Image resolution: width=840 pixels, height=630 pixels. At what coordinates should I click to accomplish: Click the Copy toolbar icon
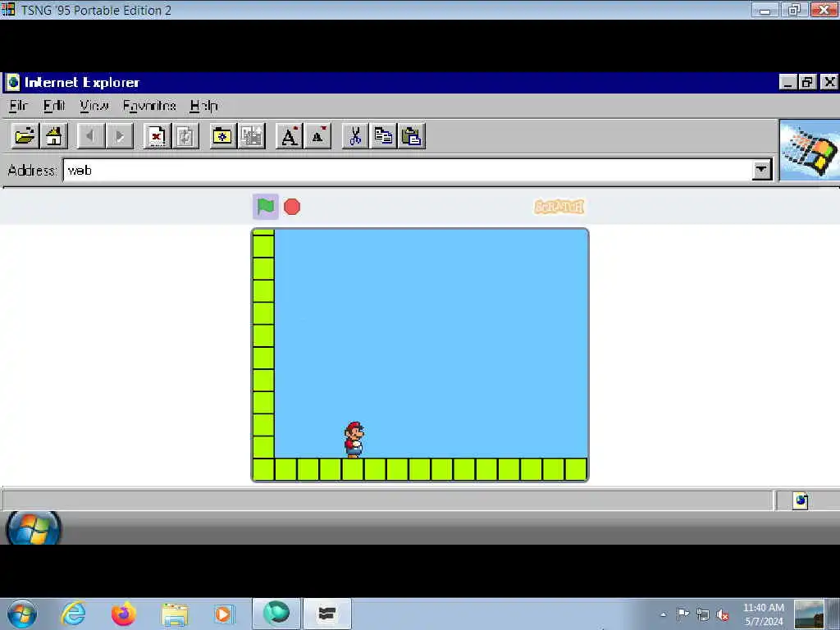tap(383, 136)
